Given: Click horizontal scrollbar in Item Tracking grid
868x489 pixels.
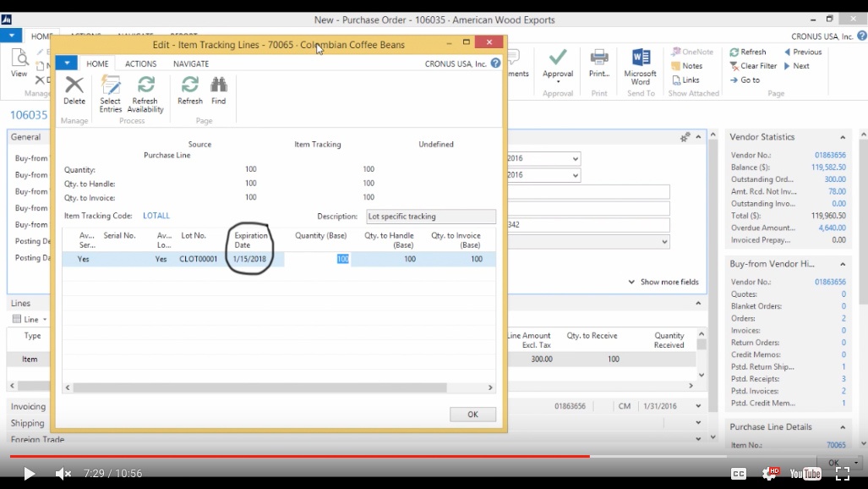Looking at the screenshot, I should point(259,387).
